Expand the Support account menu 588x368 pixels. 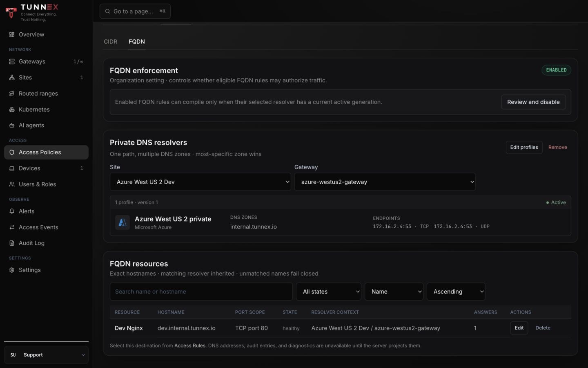46,355
